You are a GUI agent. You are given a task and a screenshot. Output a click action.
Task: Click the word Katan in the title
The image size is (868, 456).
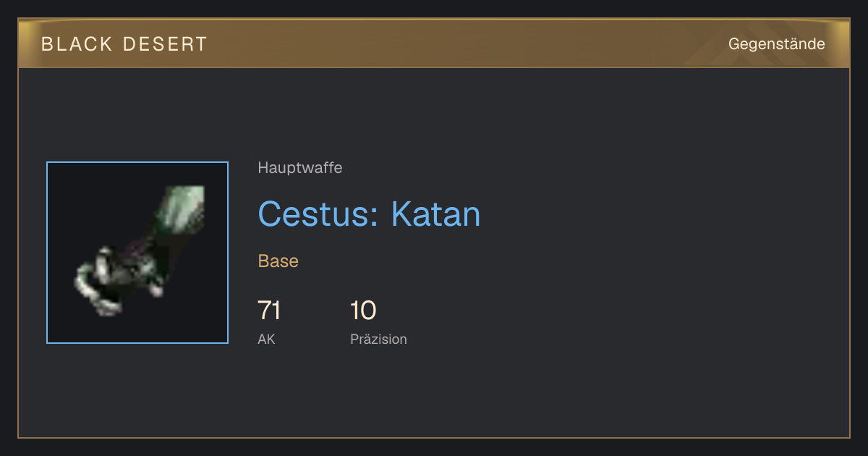tap(436, 214)
